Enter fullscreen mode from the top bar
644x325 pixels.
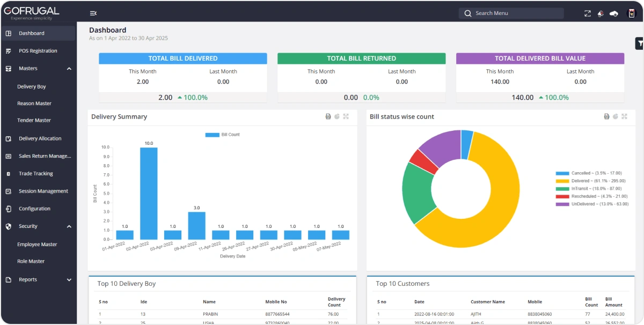pos(587,13)
